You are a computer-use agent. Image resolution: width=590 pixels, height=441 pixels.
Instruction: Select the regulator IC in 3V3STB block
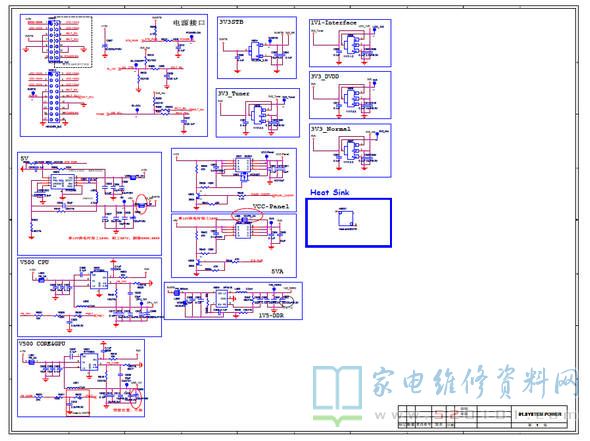coord(257,51)
